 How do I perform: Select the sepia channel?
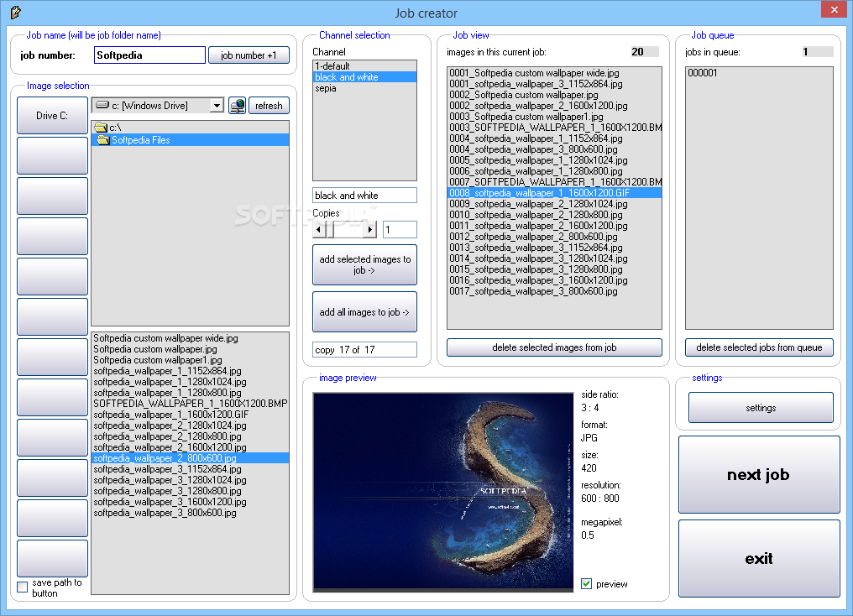click(364, 88)
